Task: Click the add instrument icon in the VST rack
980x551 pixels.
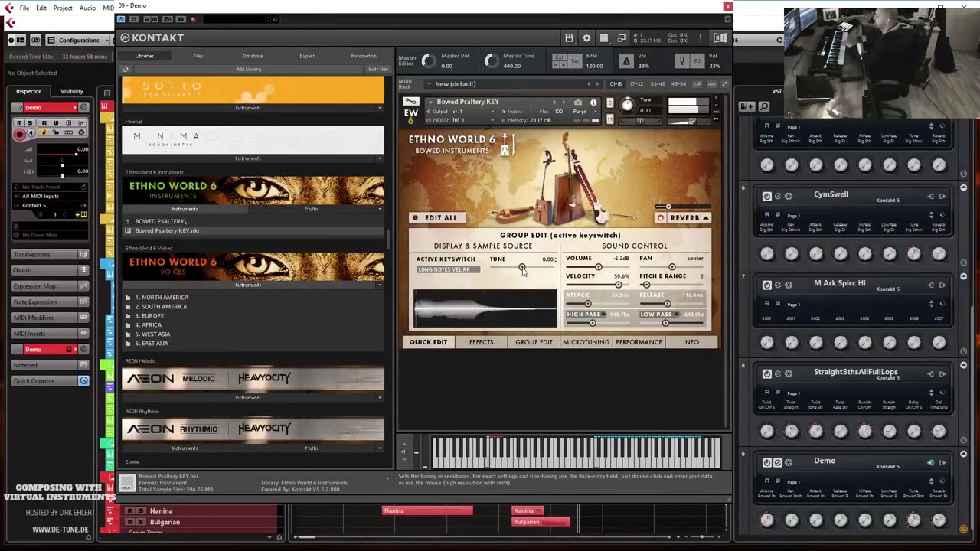Action: pyautogui.click(x=746, y=106)
